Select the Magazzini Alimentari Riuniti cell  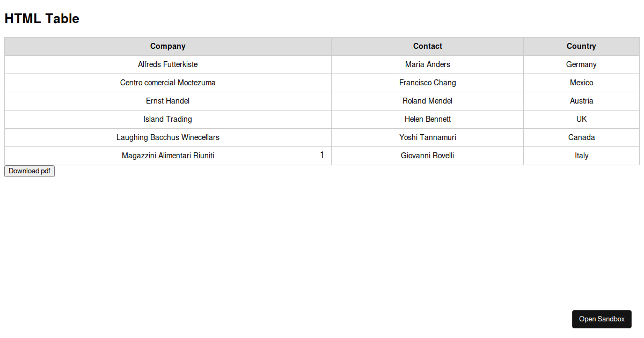tap(168, 156)
